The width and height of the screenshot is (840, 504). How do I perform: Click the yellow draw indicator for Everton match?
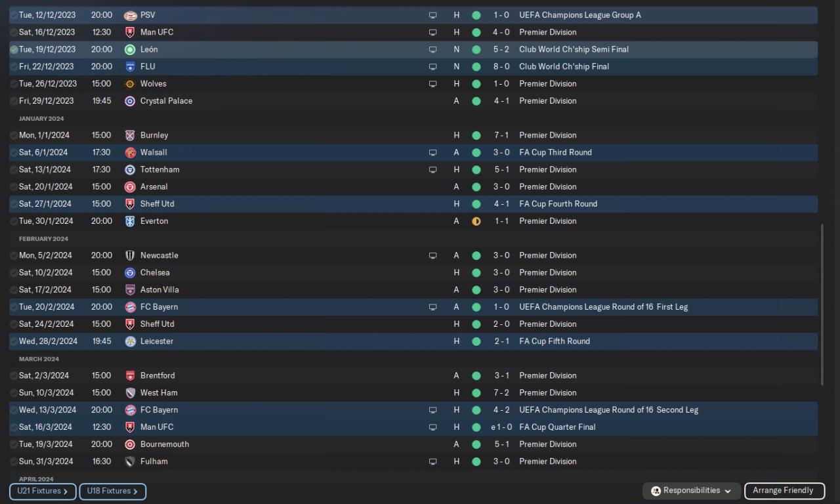pos(476,221)
